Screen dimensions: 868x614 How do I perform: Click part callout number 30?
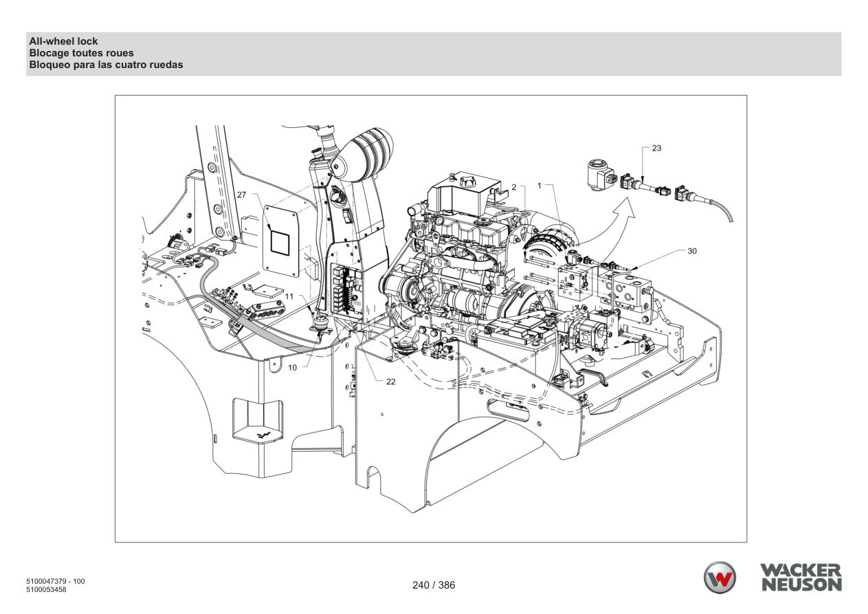pyautogui.click(x=692, y=251)
